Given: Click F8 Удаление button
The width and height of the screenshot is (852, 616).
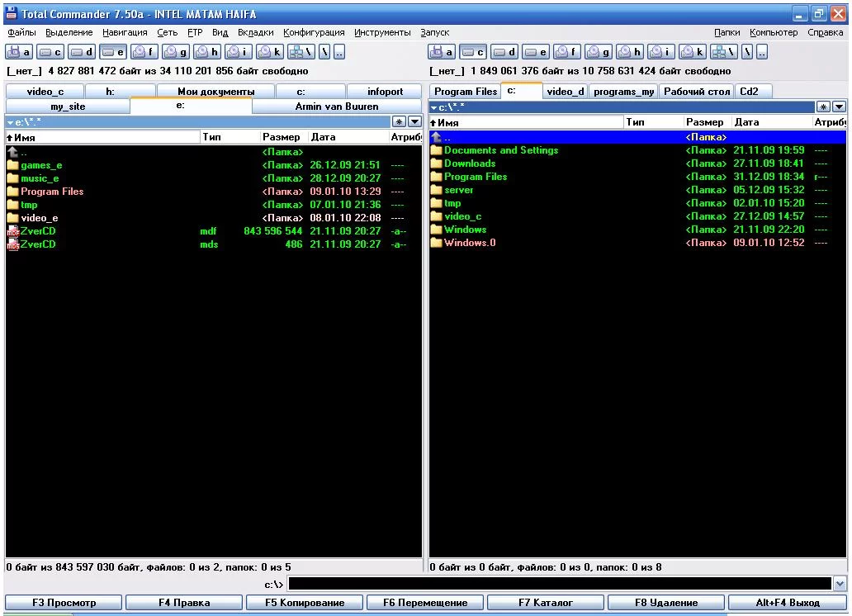Looking at the screenshot, I should pyautogui.click(x=666, y=603).
